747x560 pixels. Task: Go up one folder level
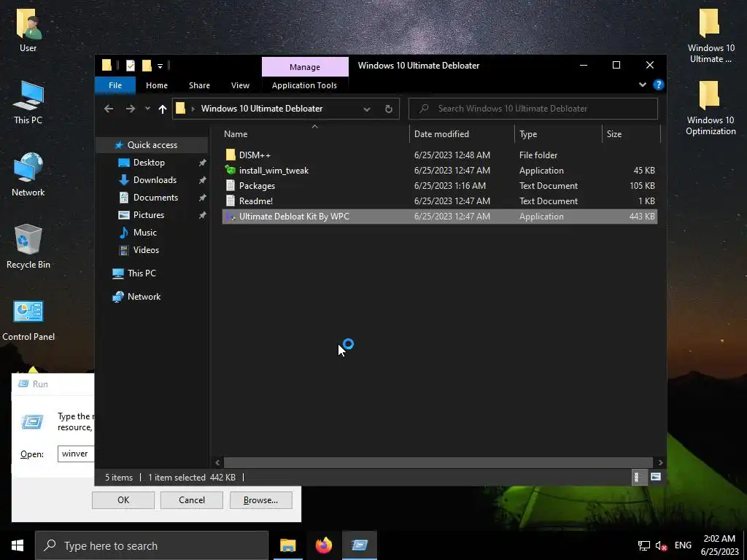pyautogui.click(x=163, y=109)
